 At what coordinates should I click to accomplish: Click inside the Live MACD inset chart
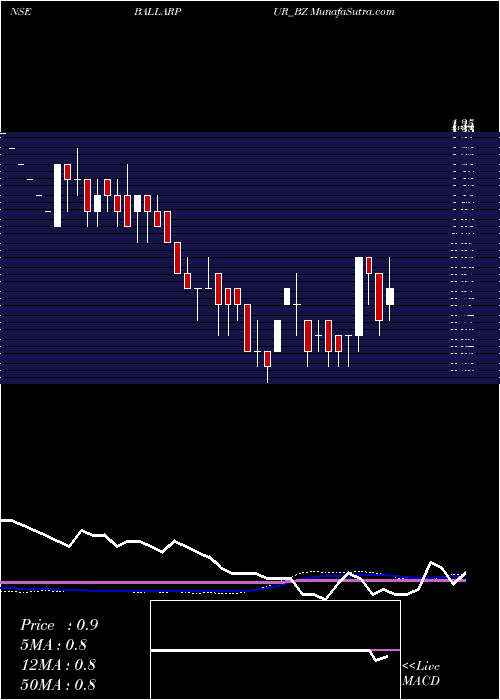click(275, 650)
